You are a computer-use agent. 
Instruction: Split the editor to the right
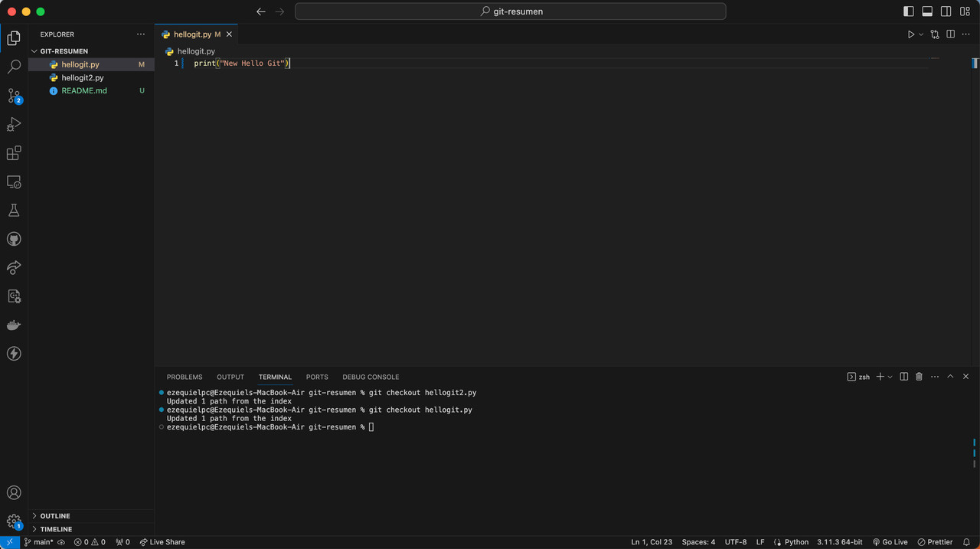pyautogui.click(x=951, y=34)
